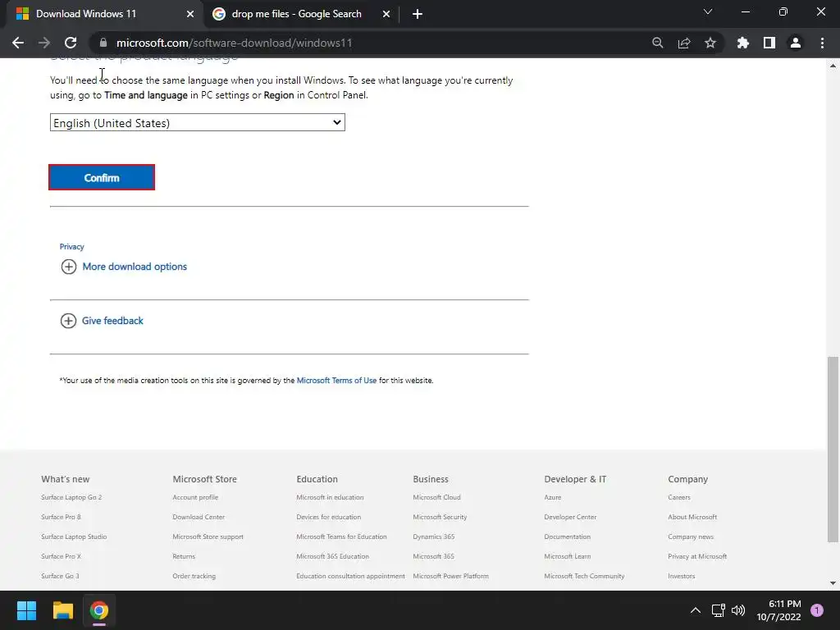
Task: Click the forward navigation arrow
Action: (x=44, y=43)
